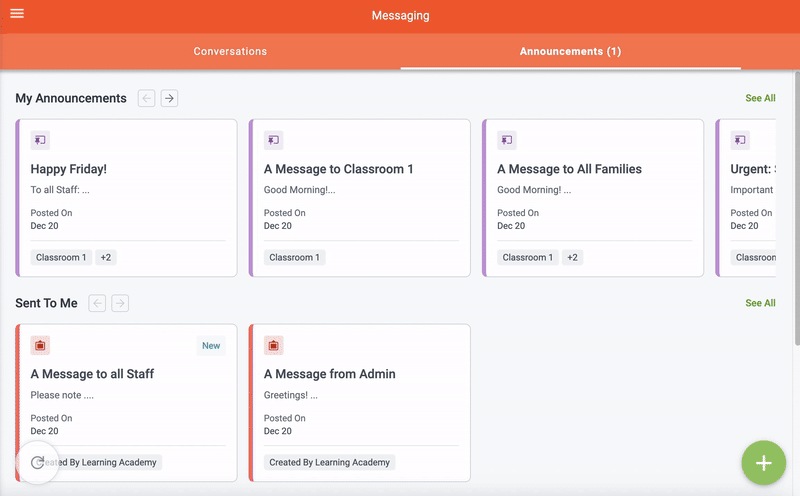Click See All for Sent To Me

click(x=760, y=303)
